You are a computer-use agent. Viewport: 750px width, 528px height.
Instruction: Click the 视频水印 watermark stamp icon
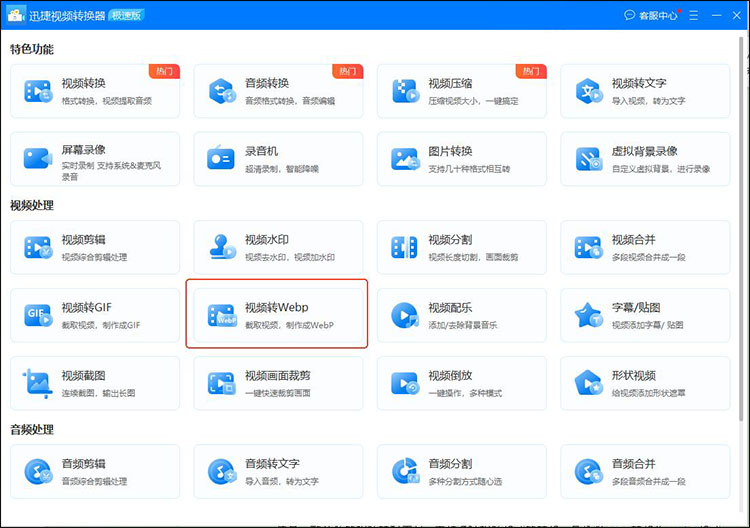[223, 247]
